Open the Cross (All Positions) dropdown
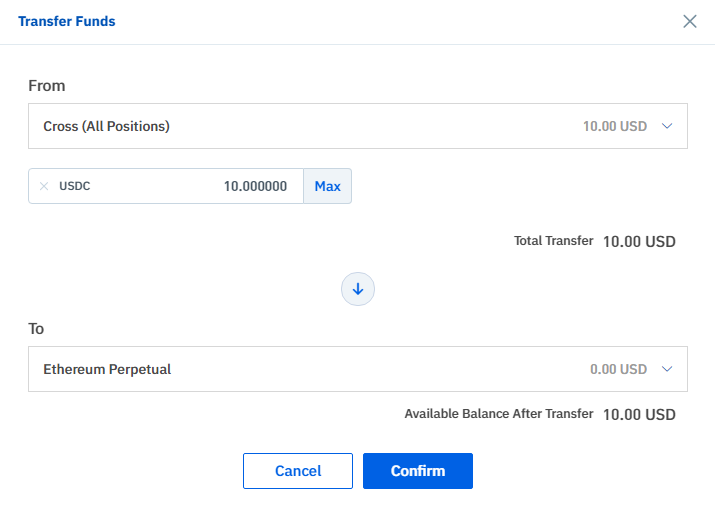This screenshot has width=715, height=507. [x=358, y=126]
